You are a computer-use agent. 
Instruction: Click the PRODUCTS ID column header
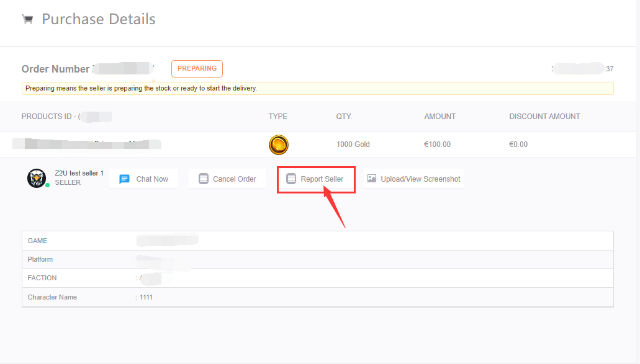click(x=50, y=117)
